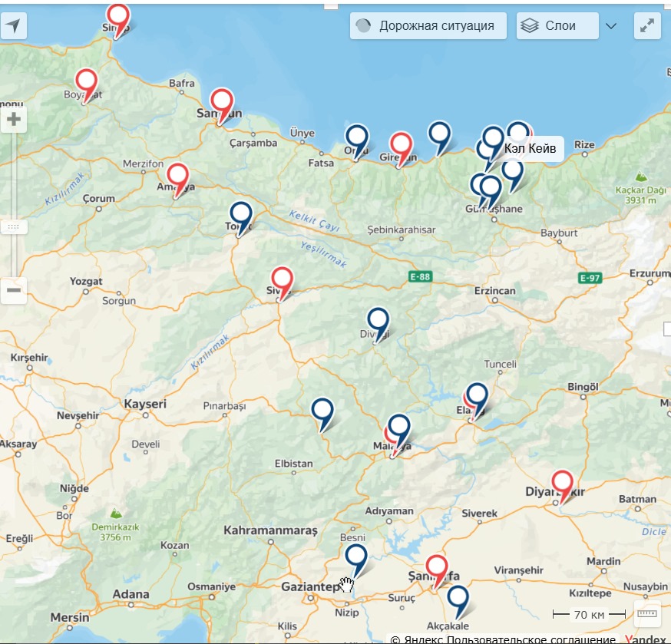
Task: Toggle the Дорожная ситуация traffic layer
Action: point(428,25)
